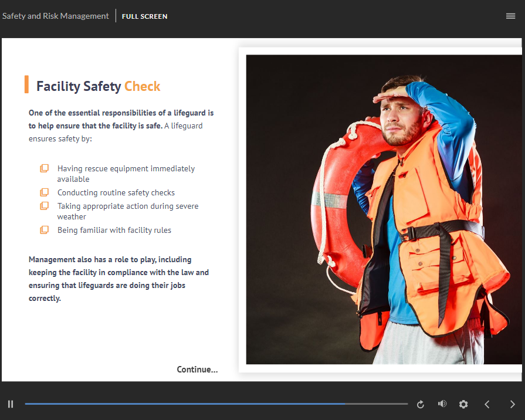Image resolution: width=525 pixels, height=420 pixels.
Task: Click bullet icon beside Conducting routine safety checks
Action: coord(44,192)
